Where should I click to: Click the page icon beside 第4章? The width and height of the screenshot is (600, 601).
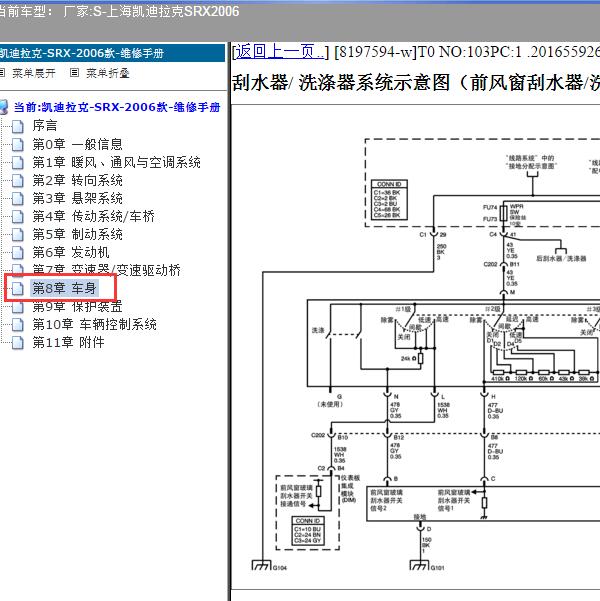[x=18, y=217]
